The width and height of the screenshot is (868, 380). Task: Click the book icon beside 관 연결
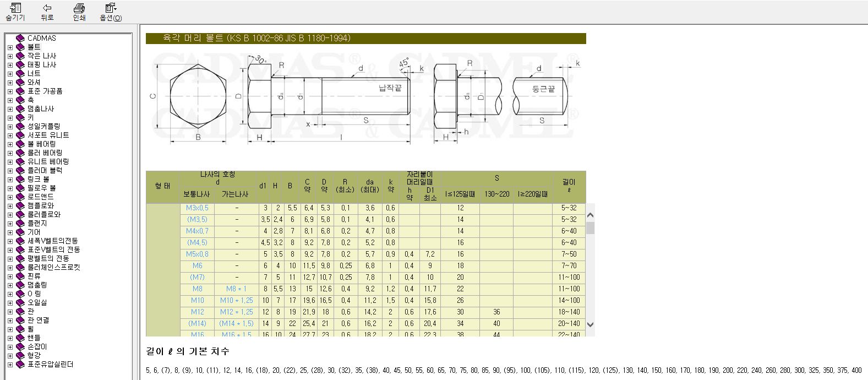point(20,320)
